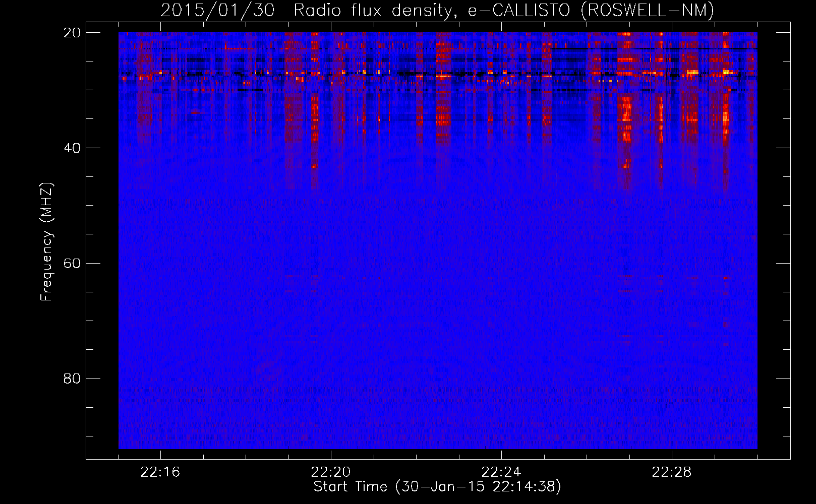The width and height of the screenshot is (816, 504).
Task: Click the 80 frequency tick label
Action: coord(72,379)
